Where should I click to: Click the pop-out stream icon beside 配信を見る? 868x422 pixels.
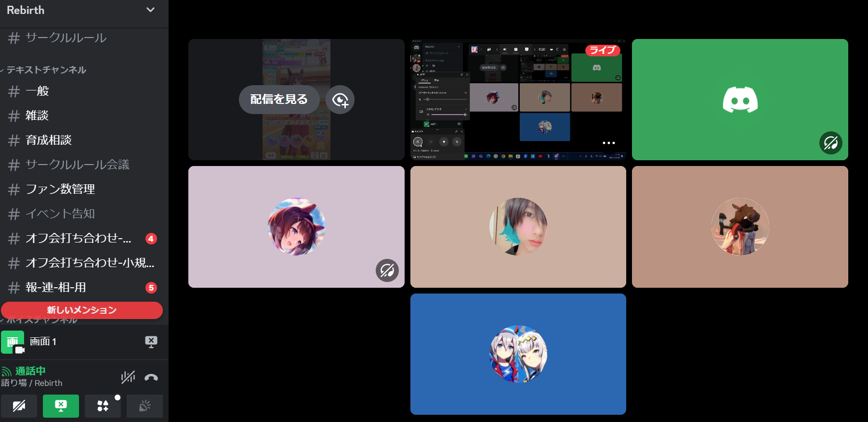tap(340, 100)
